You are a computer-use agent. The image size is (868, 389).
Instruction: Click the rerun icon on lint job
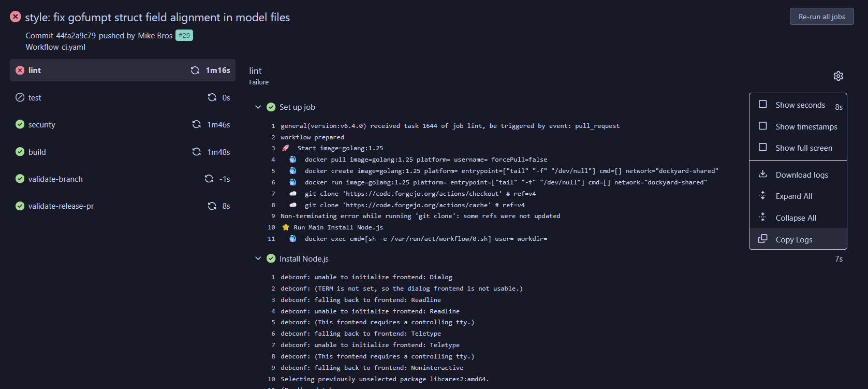coord(195,70)
